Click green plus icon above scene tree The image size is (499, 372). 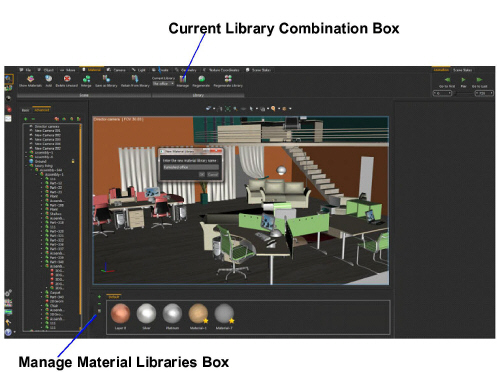coord(26,119)
